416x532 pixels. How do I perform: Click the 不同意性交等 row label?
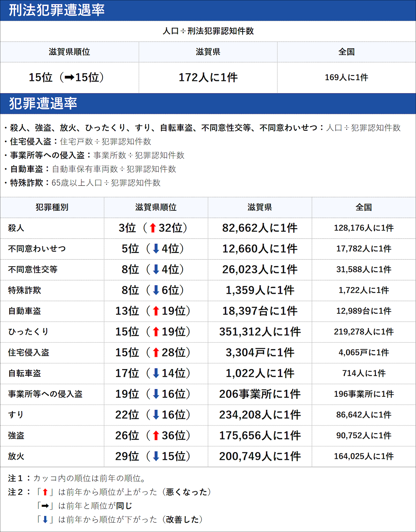33,270
